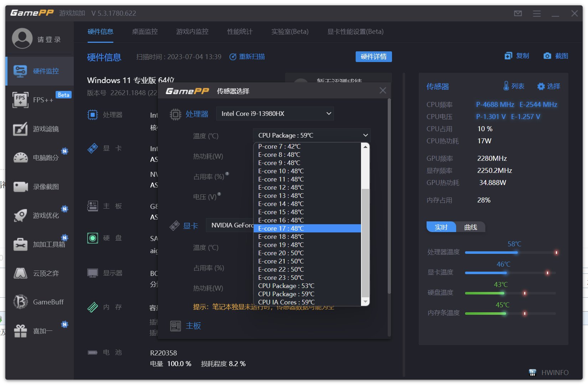Viewport: 588px width, 385px height.
Task: Open the Intel Core i9-13980HX processor dropdown
Action: 275,114
